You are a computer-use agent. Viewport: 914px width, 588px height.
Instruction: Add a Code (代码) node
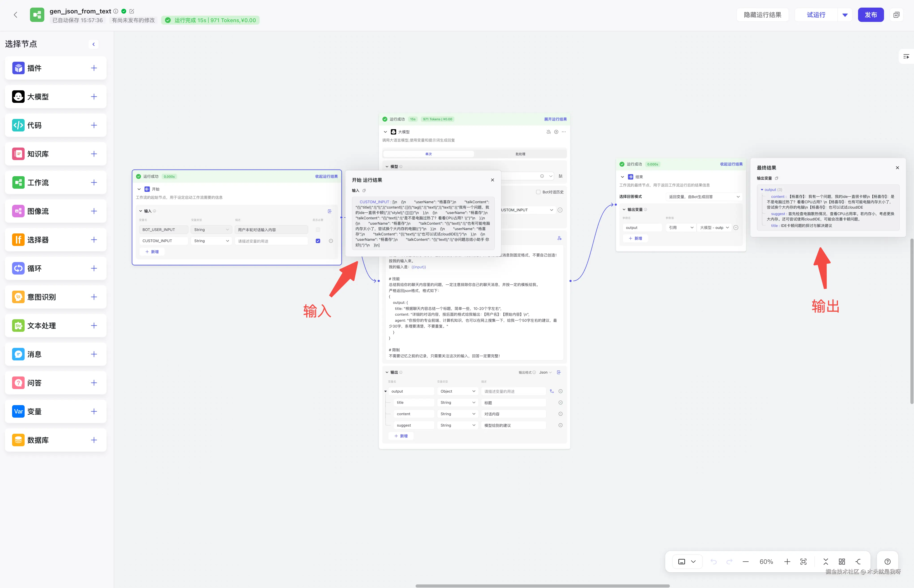click(x=94, y=125)
